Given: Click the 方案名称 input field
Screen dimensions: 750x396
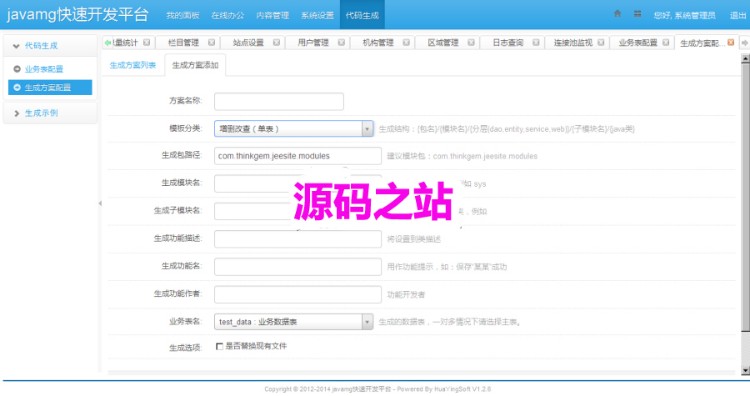Looking at the screenshot, I should [279, 101].
